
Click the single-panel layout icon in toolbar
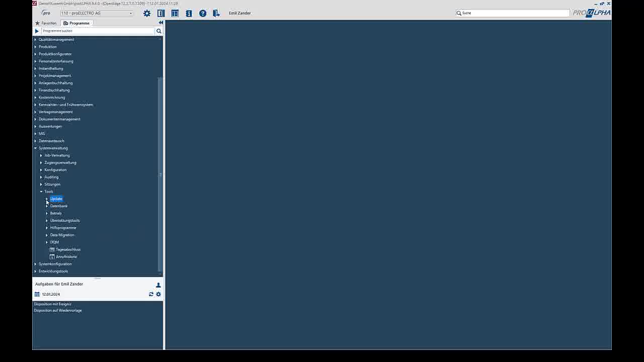pyautogui.click(x=161, y=13)
